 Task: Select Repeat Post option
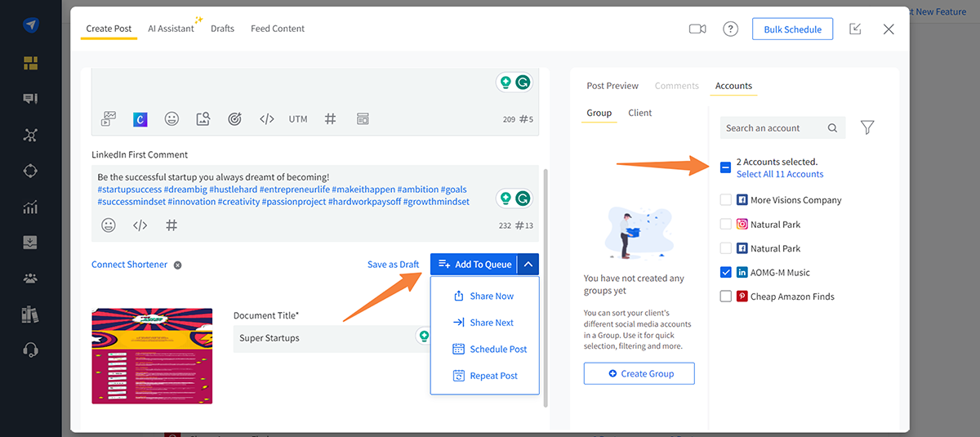click(x=493, y=376)
